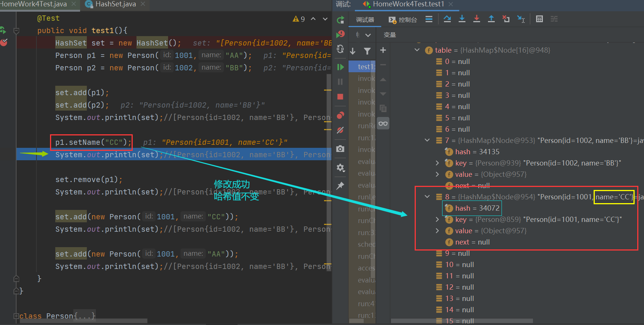Click run test gutter icon for test1
The width and height of the screenshot is (644, 325).
[x=3, y=30]
